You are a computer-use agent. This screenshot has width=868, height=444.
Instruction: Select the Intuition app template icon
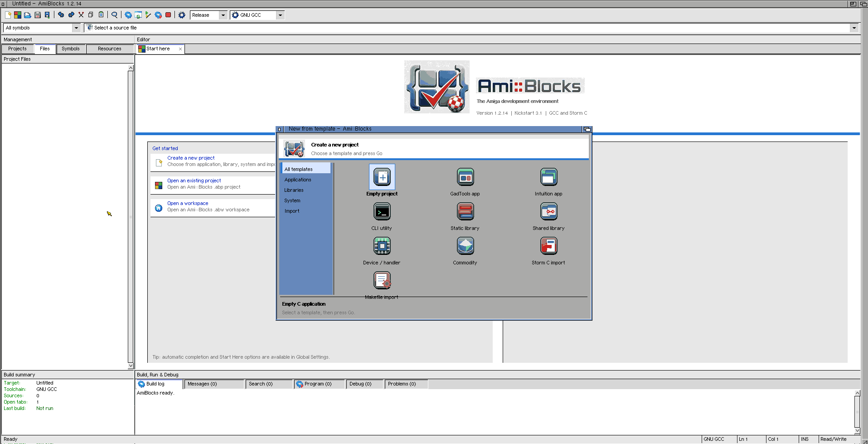point(548,177)
